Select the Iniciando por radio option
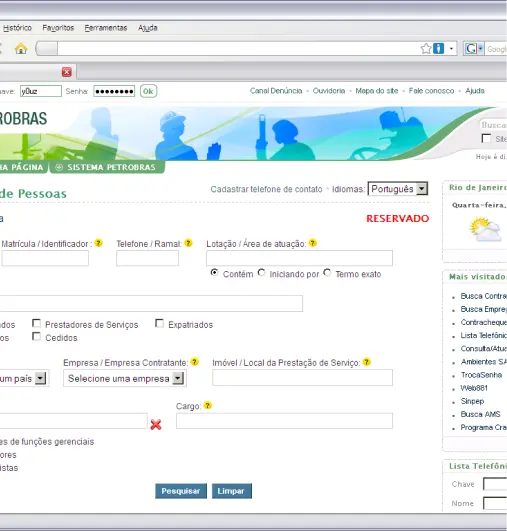The height and width of the screenshot is (531, 507). pyautogui.click(x=261, y=273)
